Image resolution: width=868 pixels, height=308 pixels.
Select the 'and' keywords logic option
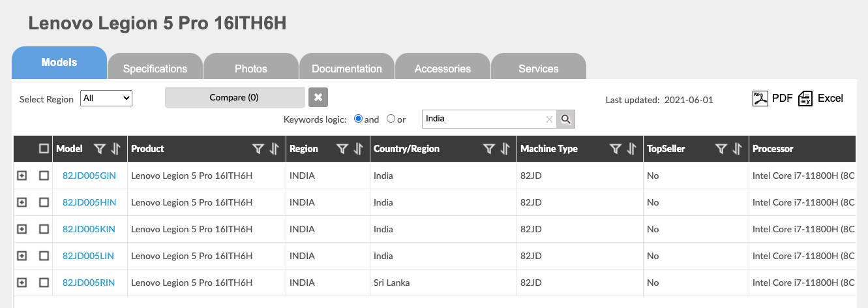click(x=358, y=119)
